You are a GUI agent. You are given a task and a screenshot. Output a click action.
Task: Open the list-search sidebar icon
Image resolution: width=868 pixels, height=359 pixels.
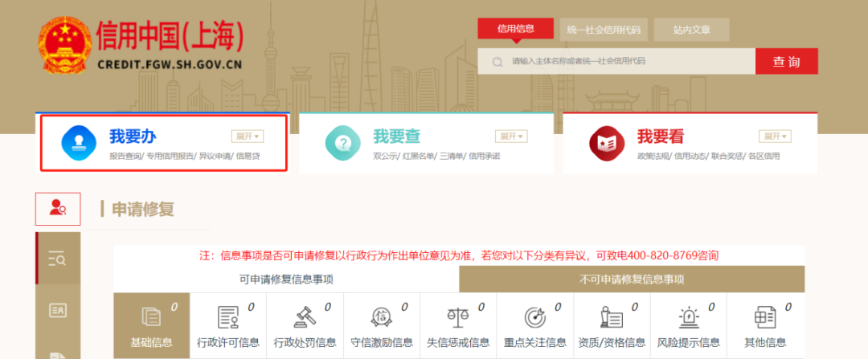58,259
